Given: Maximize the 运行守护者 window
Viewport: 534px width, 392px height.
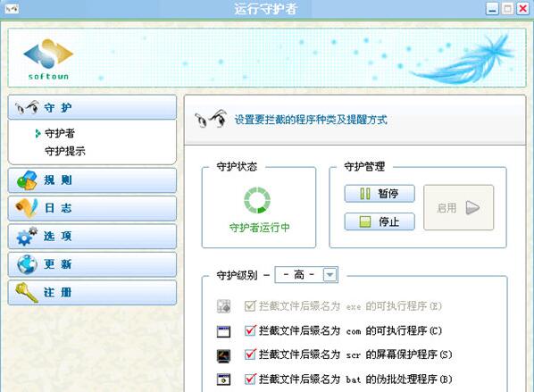Looking at the screenshot, I should (507, 9).
